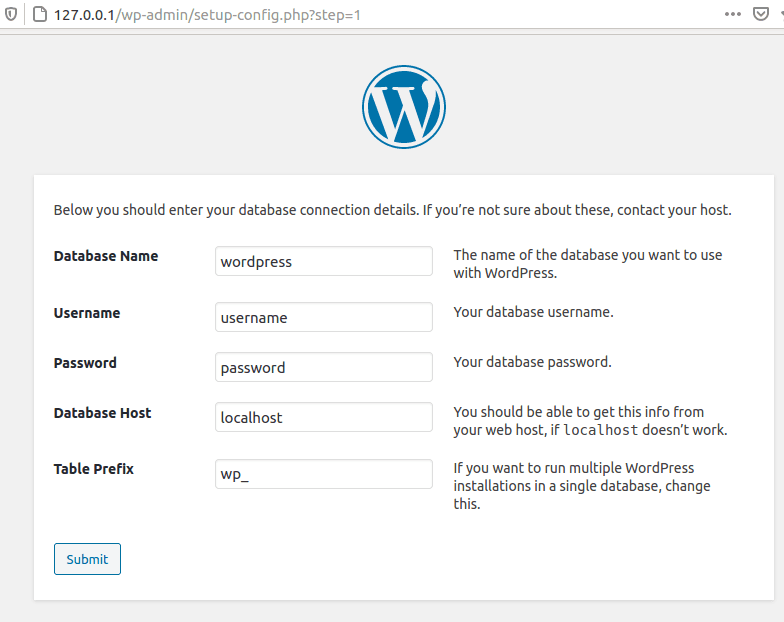784x622 pixels.
Task: Click into the Database Host field
Action: [x=324, y=418]
